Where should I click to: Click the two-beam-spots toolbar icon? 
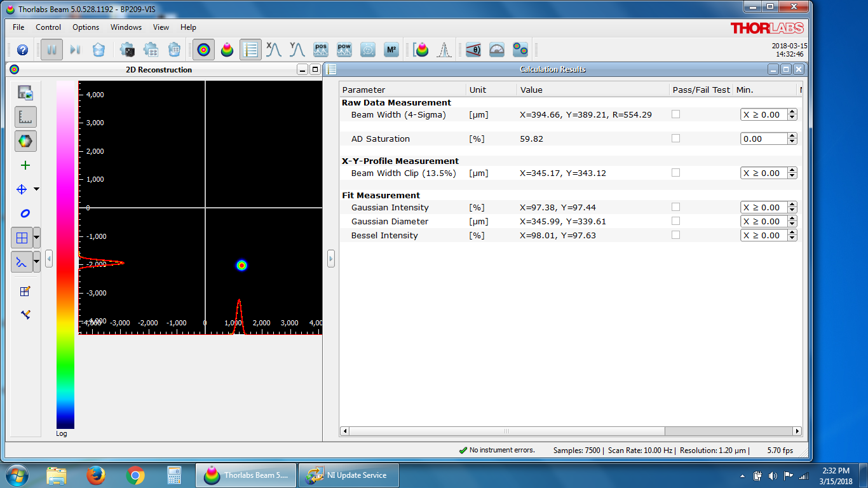coord(520,50)
